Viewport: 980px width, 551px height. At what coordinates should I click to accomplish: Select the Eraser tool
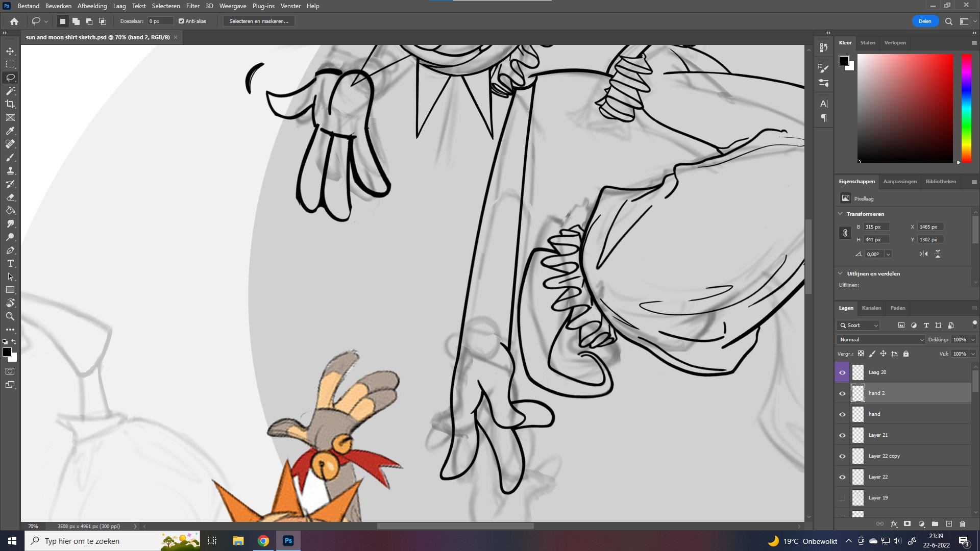click(10, 197)
